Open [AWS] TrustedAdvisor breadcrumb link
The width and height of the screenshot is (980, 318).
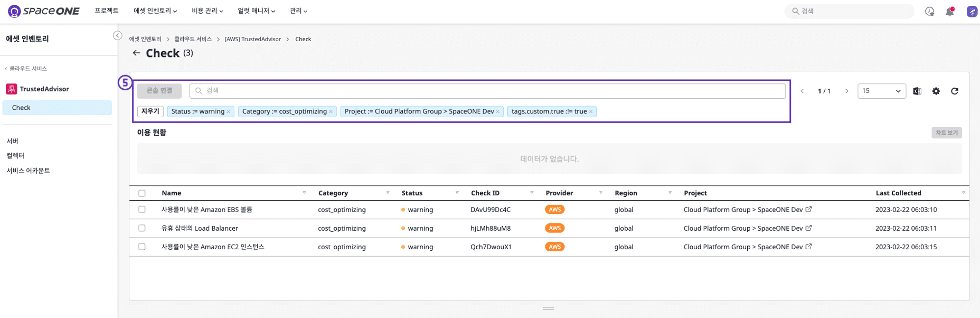[253, 39]
